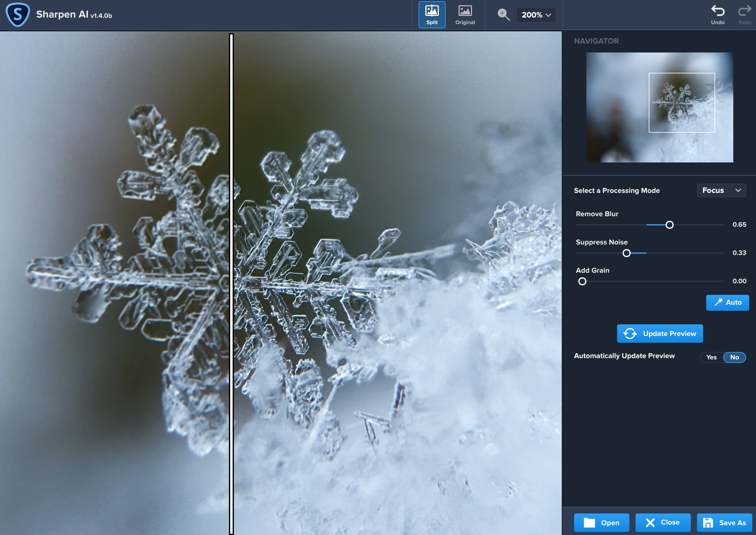Click the Add Grain slider handle
756x535 pixels.
click(582, 281)
